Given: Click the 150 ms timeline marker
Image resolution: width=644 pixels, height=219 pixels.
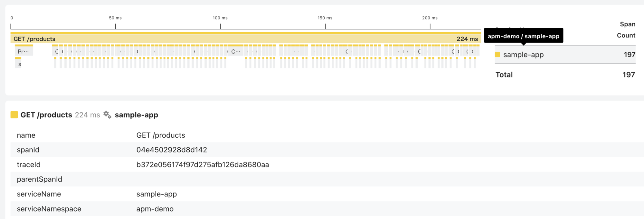Looking at the screenshot, I should click(325, 18).
